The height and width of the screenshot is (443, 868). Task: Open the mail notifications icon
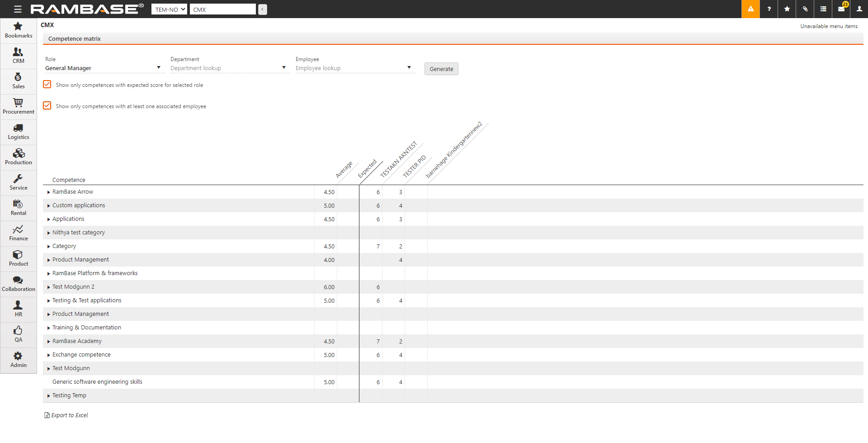tap(841, 9)
